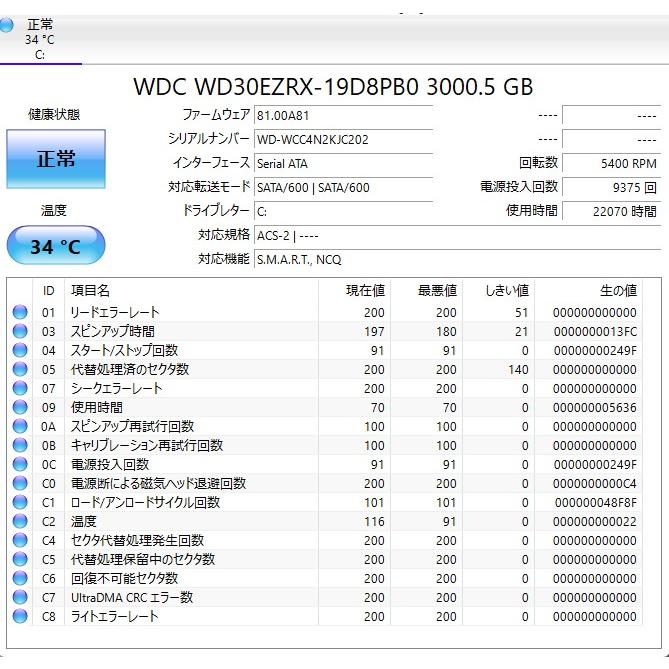Image resolution: width=669 pixels, height=669 pixels.
Task: Click the status orb for row 03 スピンアップ時間
Action: coord(20,331)
